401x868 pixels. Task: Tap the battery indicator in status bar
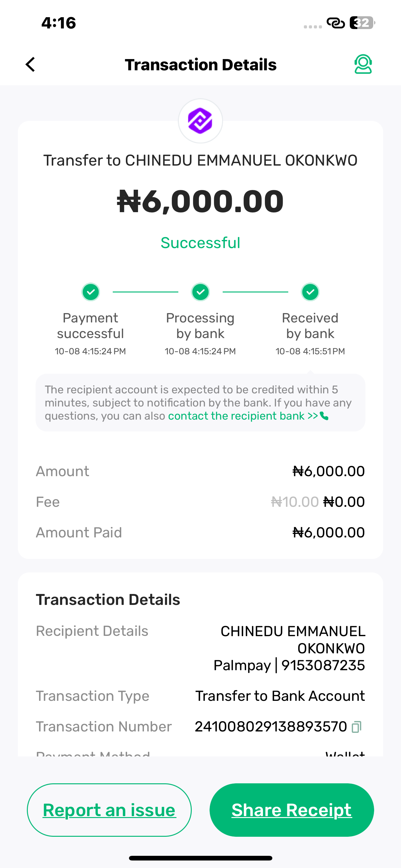pos(362,23)
